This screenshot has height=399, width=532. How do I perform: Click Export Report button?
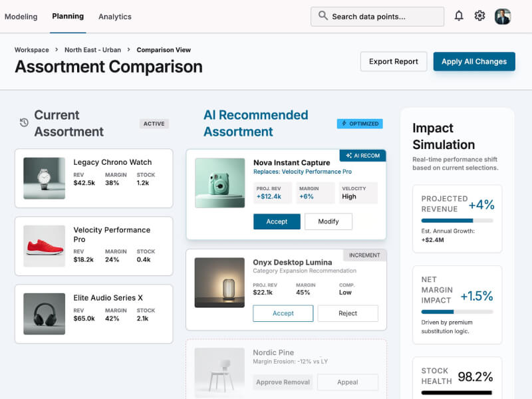point(394,61)
